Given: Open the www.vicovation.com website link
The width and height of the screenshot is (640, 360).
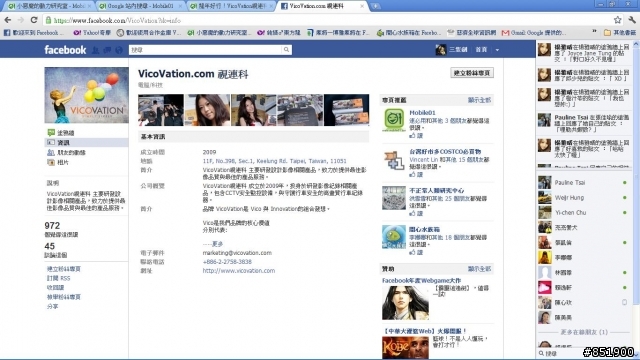Looking at the screenshot, I should [x=239, y=271].
